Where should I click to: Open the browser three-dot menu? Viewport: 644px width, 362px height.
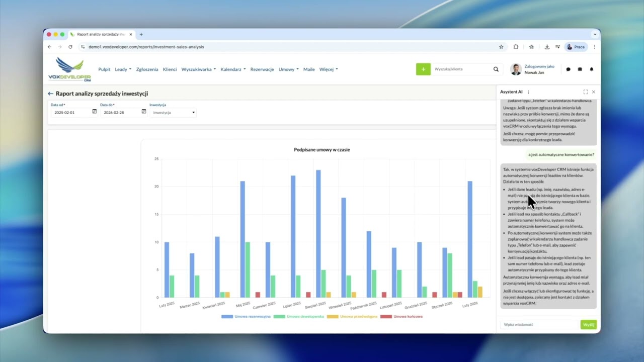pyautogui.click(x=594, y=47)
